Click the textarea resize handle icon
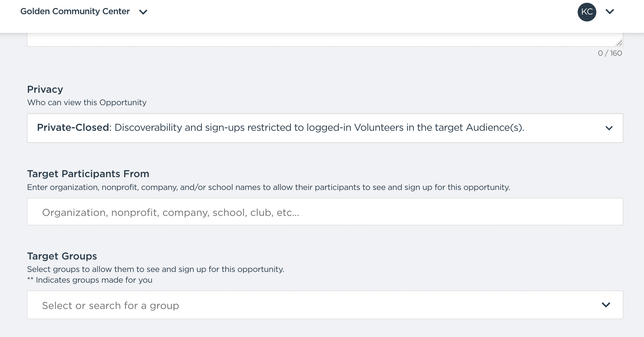 pyautogui.click(x=619, y=43)
